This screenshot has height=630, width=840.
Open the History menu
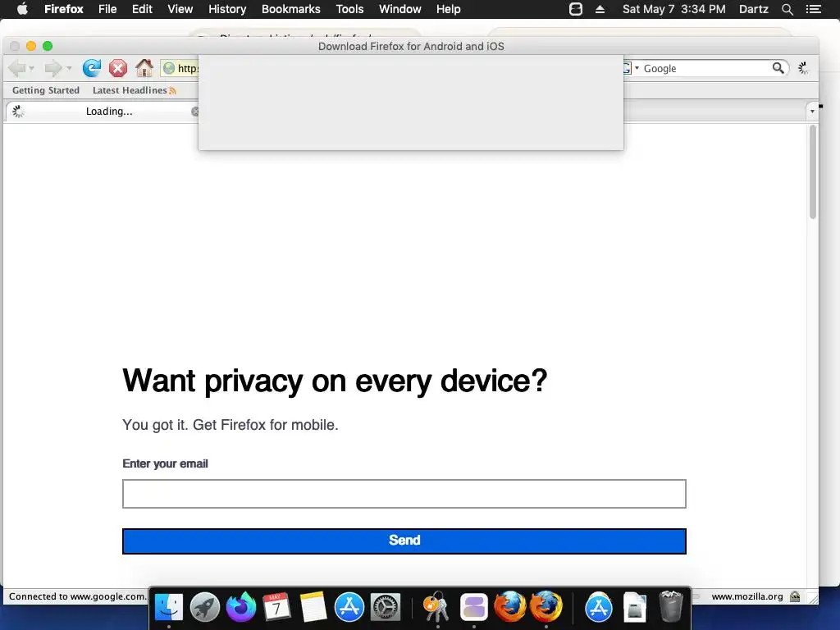tap(227, 9)
